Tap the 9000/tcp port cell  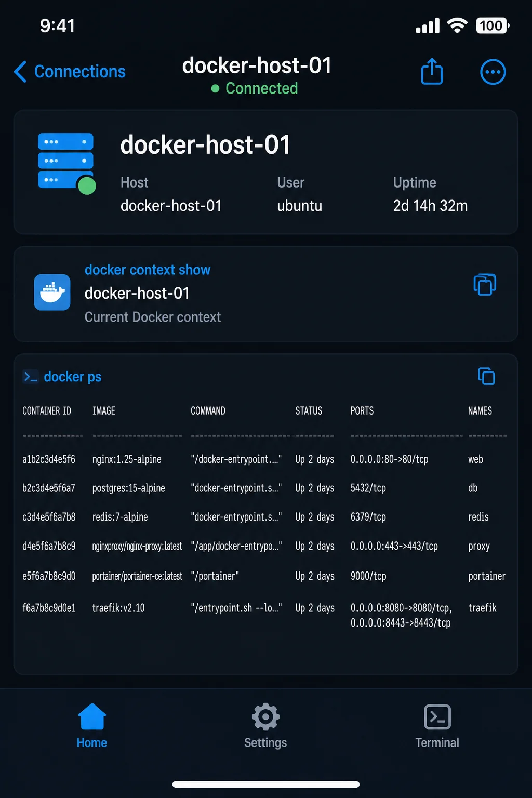point(368,576)
